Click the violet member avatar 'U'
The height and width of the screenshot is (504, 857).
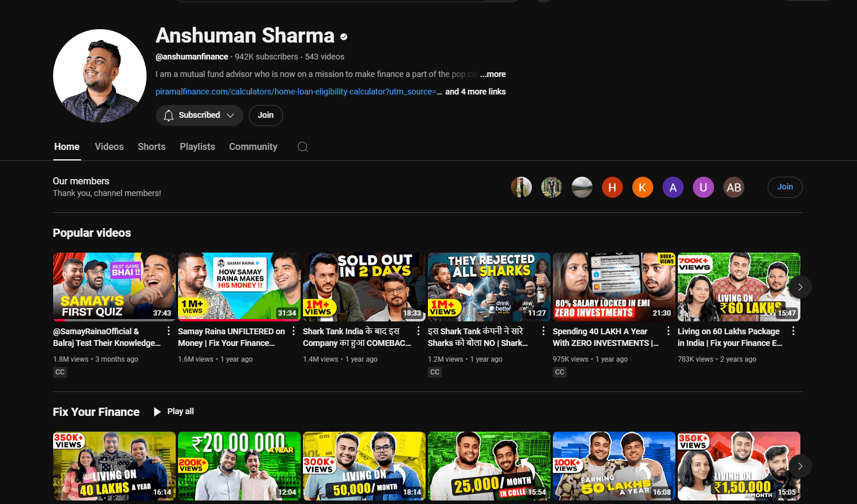tap(703, 187)
